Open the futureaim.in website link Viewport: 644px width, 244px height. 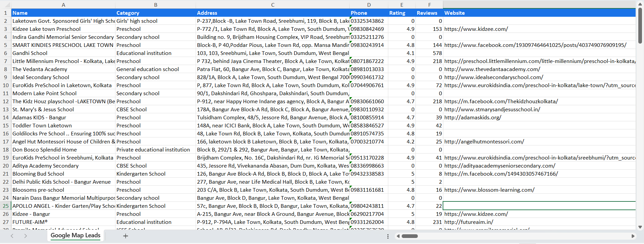coord(468,222)
